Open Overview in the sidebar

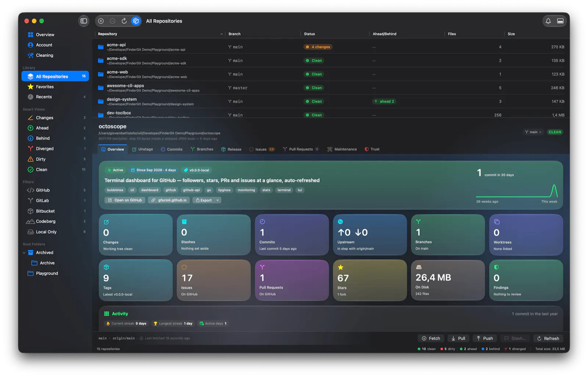[x=55, y=35]
